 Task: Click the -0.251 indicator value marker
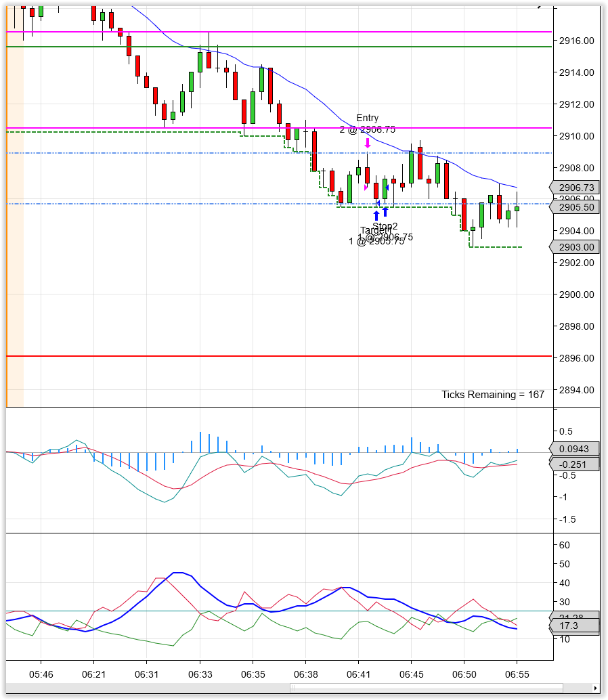point(574,464)
